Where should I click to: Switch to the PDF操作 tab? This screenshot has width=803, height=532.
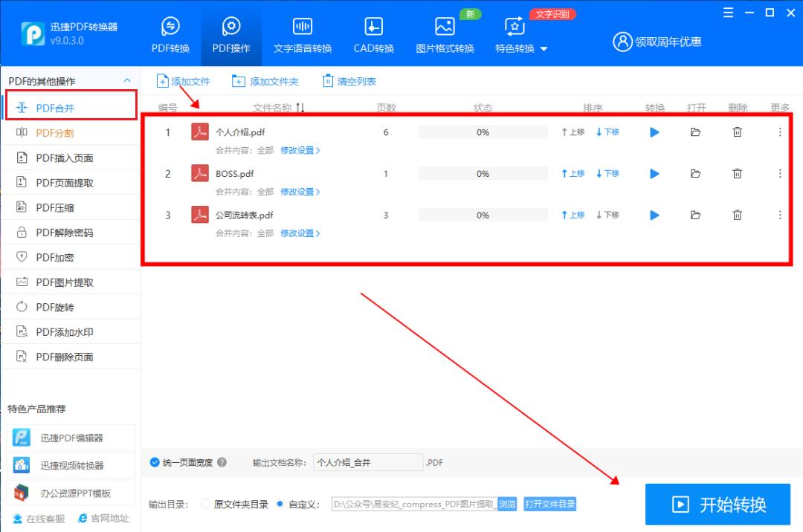pos(231,33)
